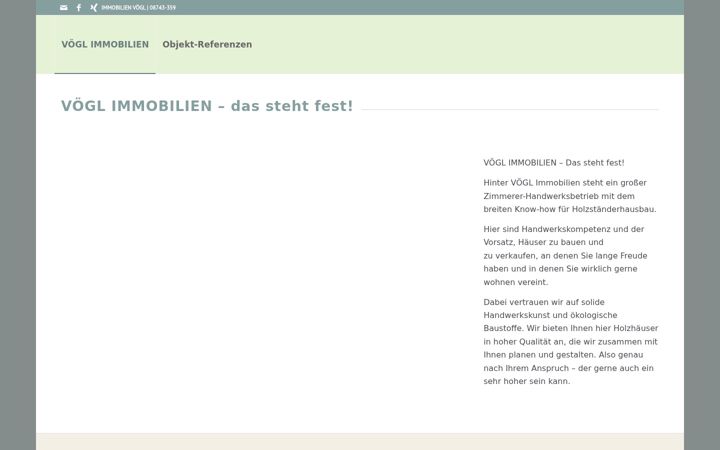Click the paragraph starting Hier sind Handwerkskompetenz

tap(566, 255)
